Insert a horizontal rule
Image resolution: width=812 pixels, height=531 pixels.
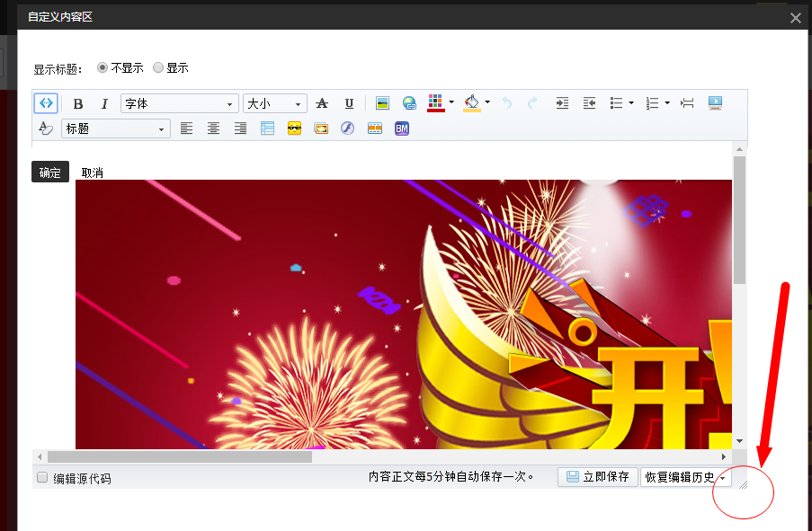click(x=687, y=103)
